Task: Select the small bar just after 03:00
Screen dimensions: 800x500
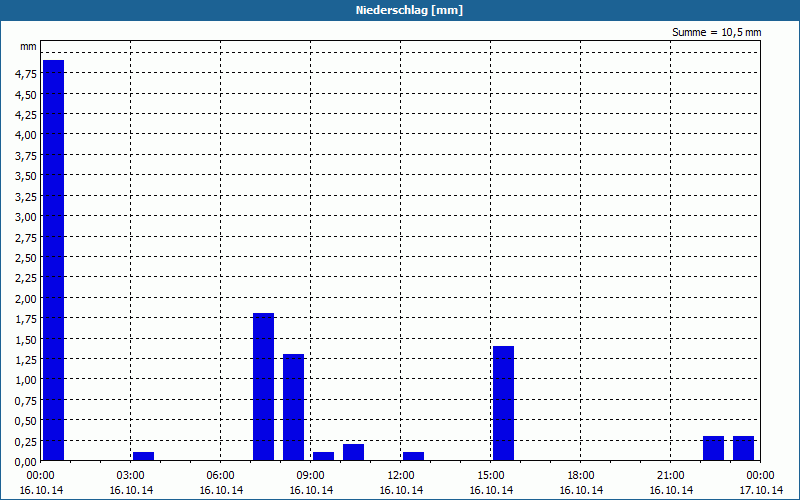Action: tap(143, 456)
